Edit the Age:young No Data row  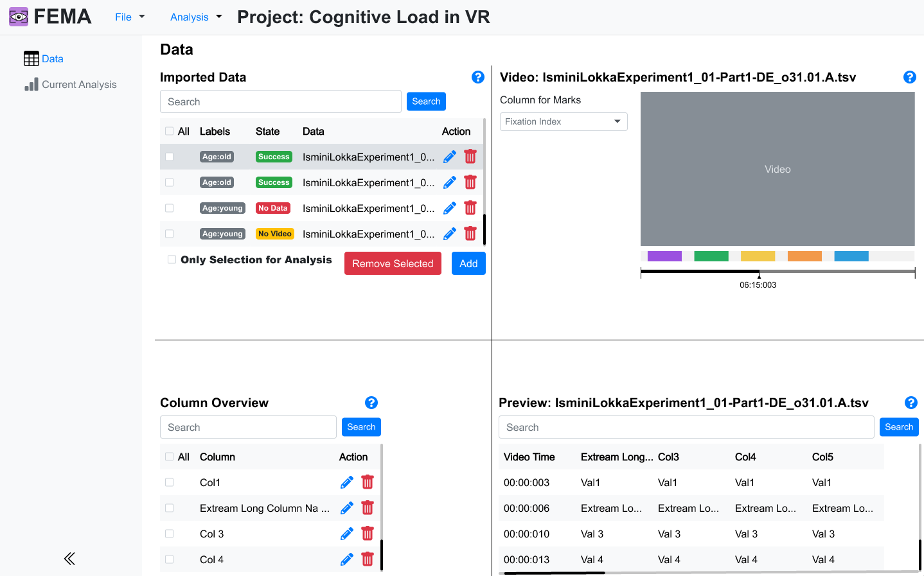click(450, 208)
